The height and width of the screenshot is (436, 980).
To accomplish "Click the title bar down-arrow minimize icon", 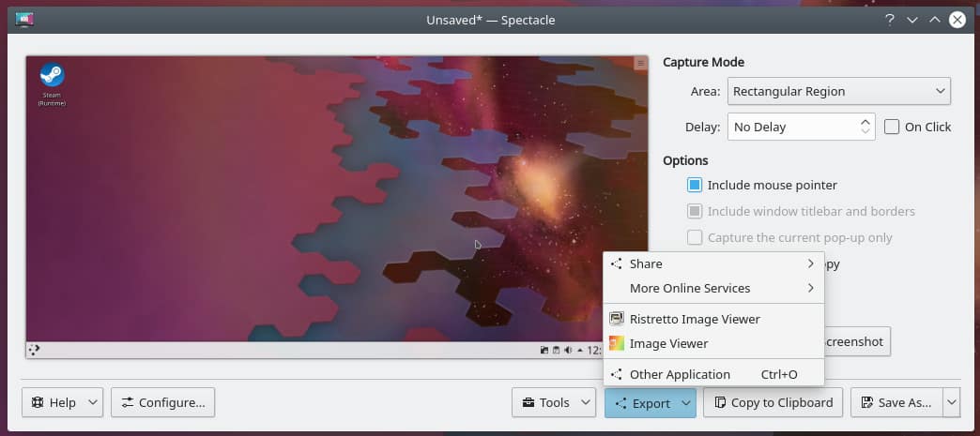I will (x=911, y=20).
